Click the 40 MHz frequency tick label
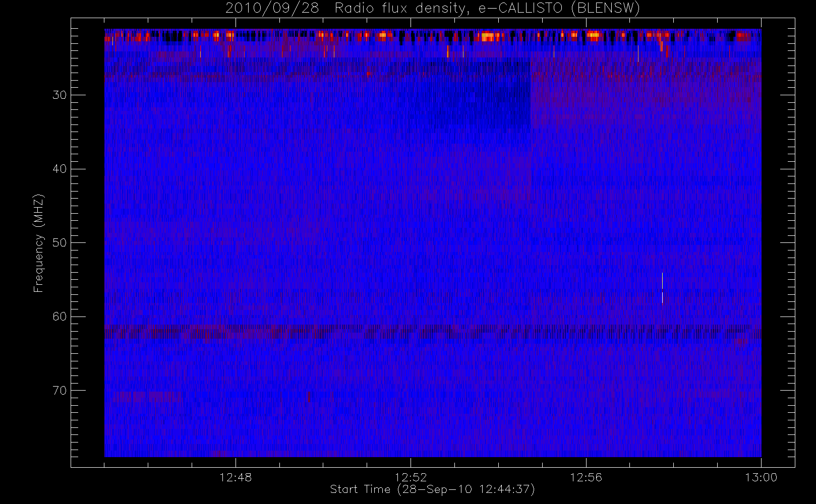 [x=60, y=169]
